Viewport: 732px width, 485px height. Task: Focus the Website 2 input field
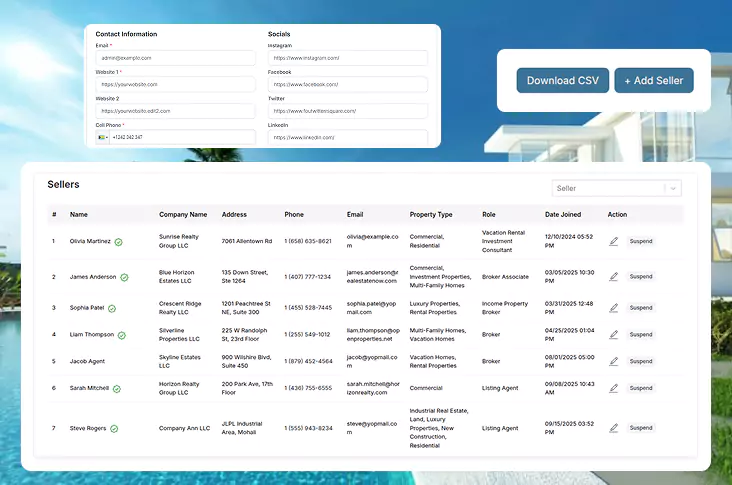176,111
